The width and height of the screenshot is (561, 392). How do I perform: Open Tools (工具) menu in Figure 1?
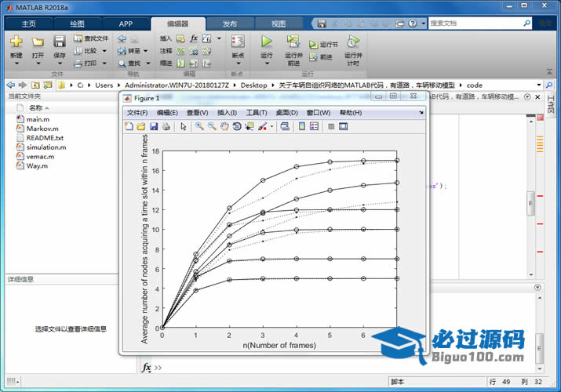[x=257, y=113]
